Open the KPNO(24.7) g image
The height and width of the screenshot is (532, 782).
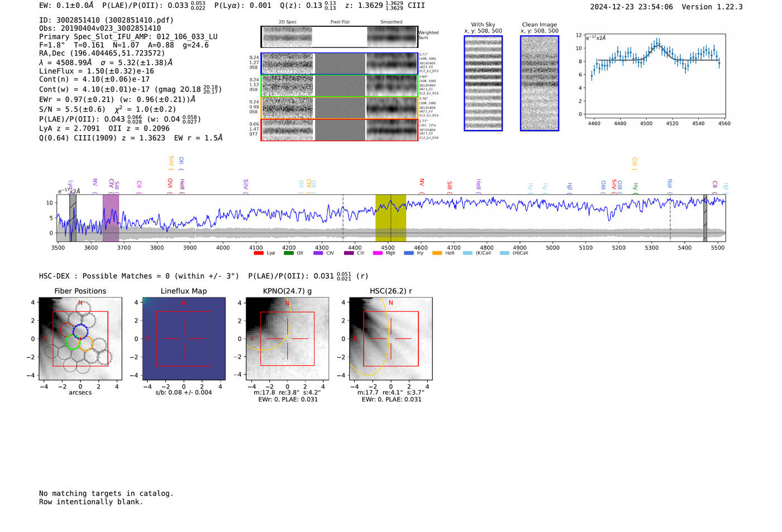point(287,339)
